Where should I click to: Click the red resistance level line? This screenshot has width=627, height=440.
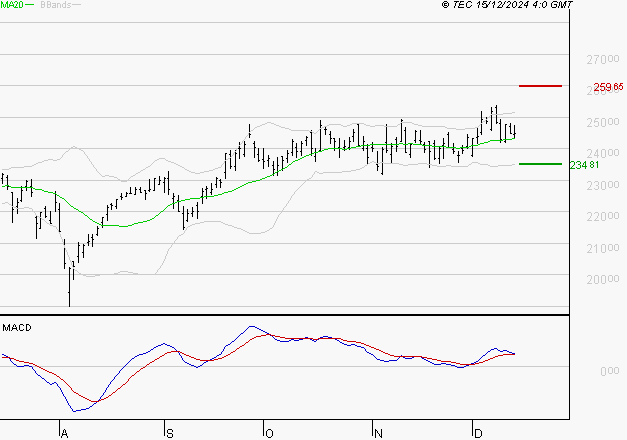pyautogui.click(x=540, y=86)
